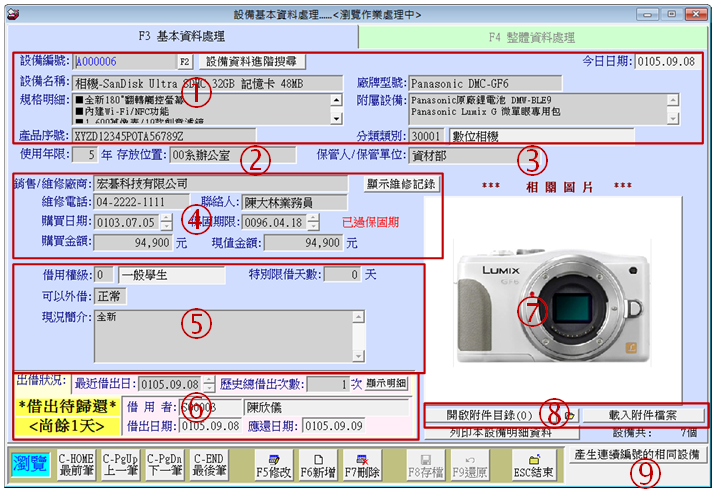Click the ESC 結束 exit button
The image size is (716, 493).
(533, 465)
